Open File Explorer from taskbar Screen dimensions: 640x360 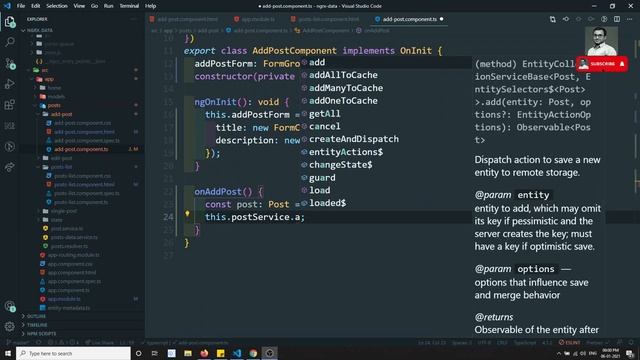[x=188, y=353]
